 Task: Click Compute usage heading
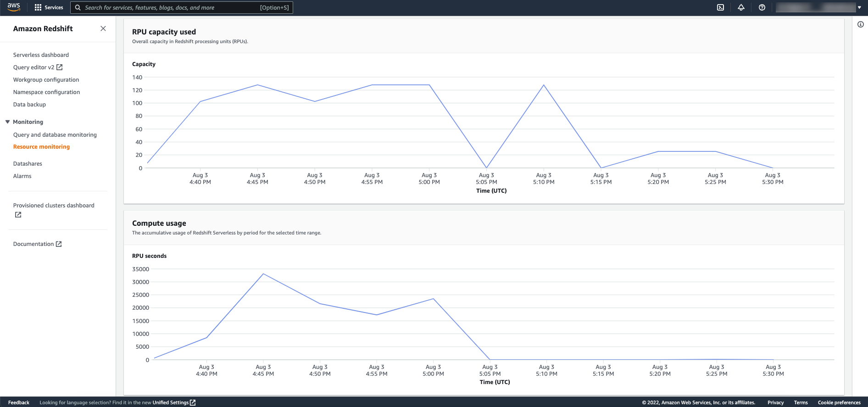pos(159,223)
